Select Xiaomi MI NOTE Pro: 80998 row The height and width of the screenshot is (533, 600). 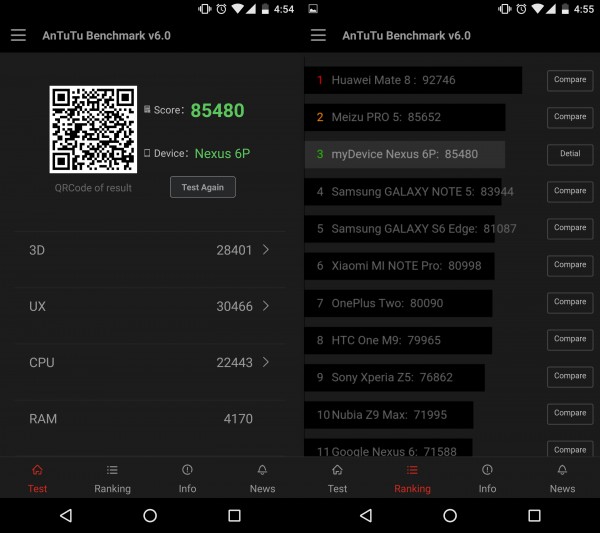tap(399, 266)
